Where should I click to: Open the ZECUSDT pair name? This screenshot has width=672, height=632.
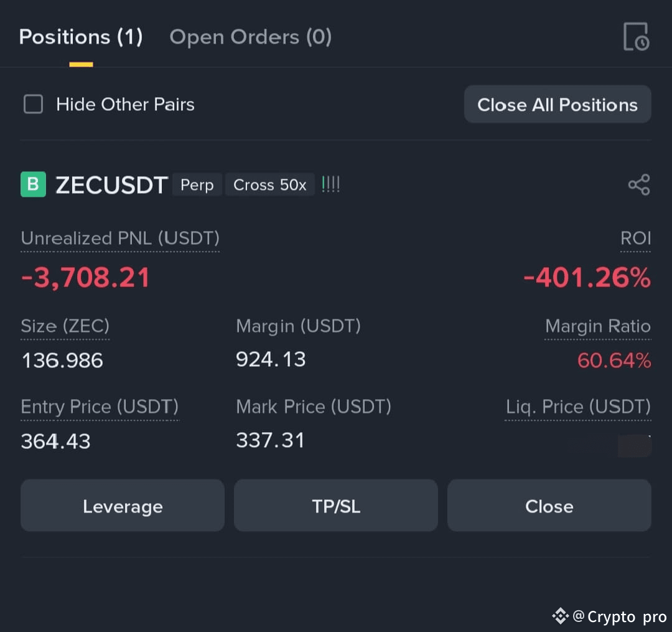point(111,185)
